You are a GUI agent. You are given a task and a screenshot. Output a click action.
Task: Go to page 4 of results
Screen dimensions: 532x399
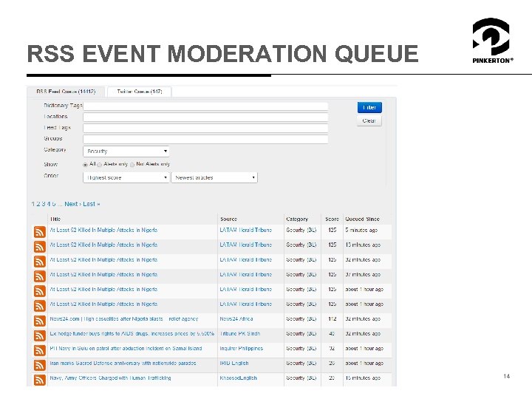point(49,204)
